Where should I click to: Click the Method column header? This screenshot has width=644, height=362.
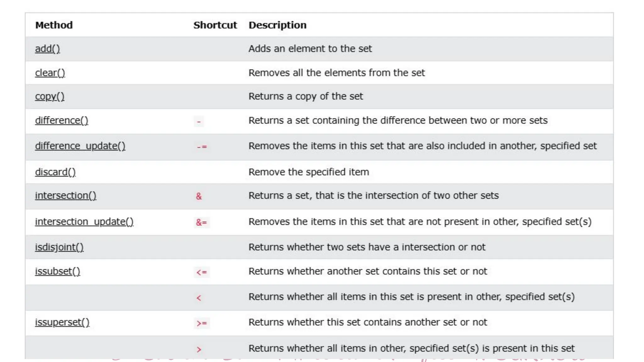pos(54,25)
